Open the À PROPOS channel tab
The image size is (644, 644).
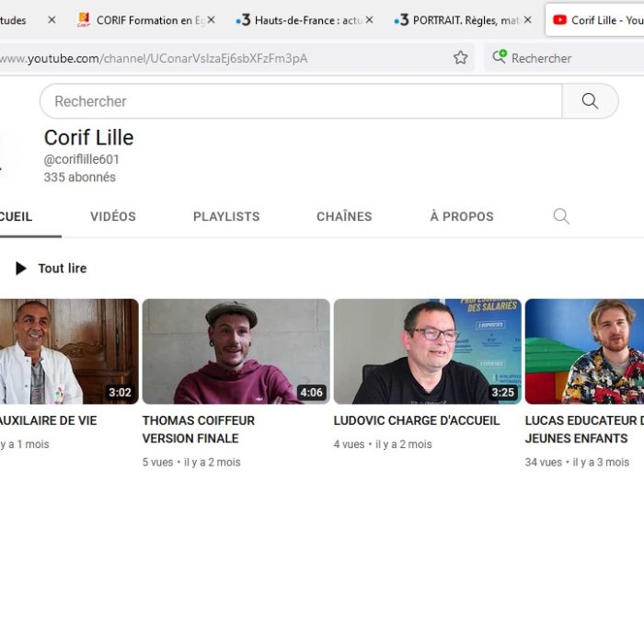462,216
